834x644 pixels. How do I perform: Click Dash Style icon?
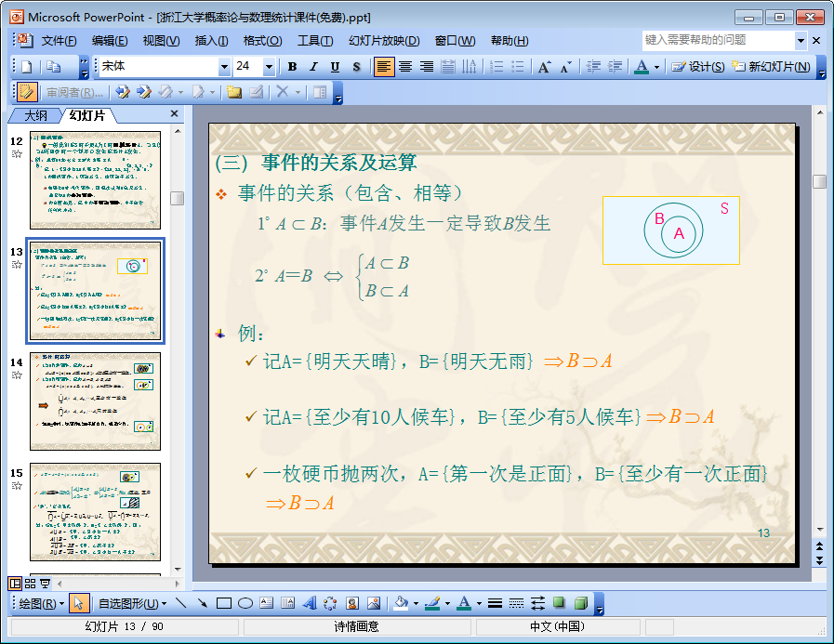point(516,603)
